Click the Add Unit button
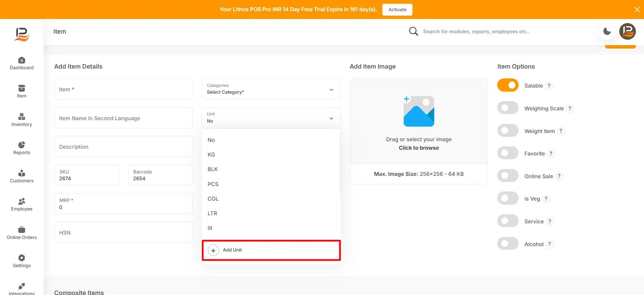This screenshot has height=295, width=644. pos(271,250)
